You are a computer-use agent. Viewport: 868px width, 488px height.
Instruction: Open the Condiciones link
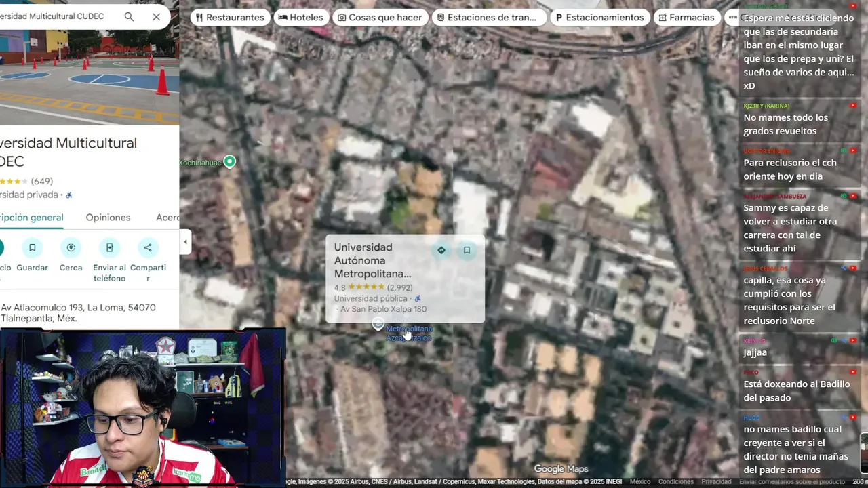(676, 482)
